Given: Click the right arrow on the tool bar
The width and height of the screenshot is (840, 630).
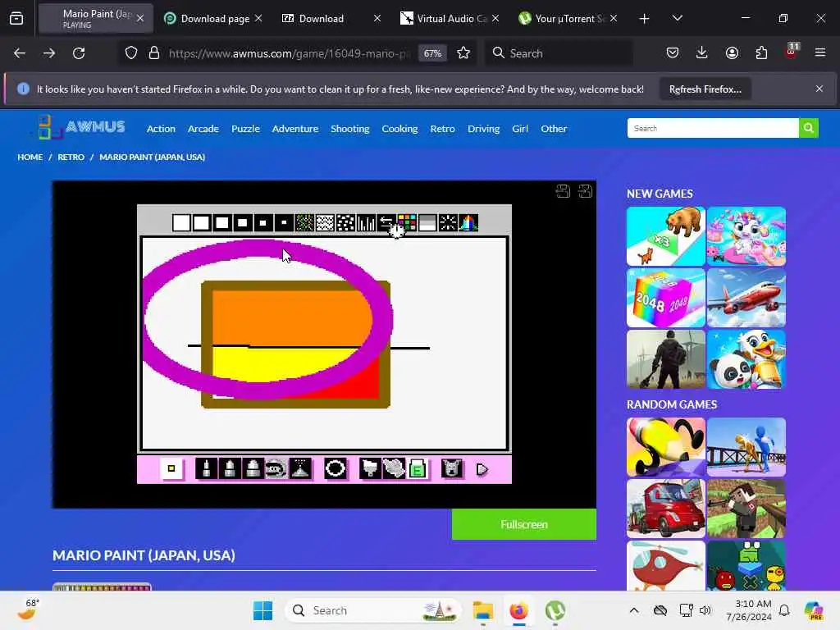Looking at the screenshot, I should [x=482, y=469].
